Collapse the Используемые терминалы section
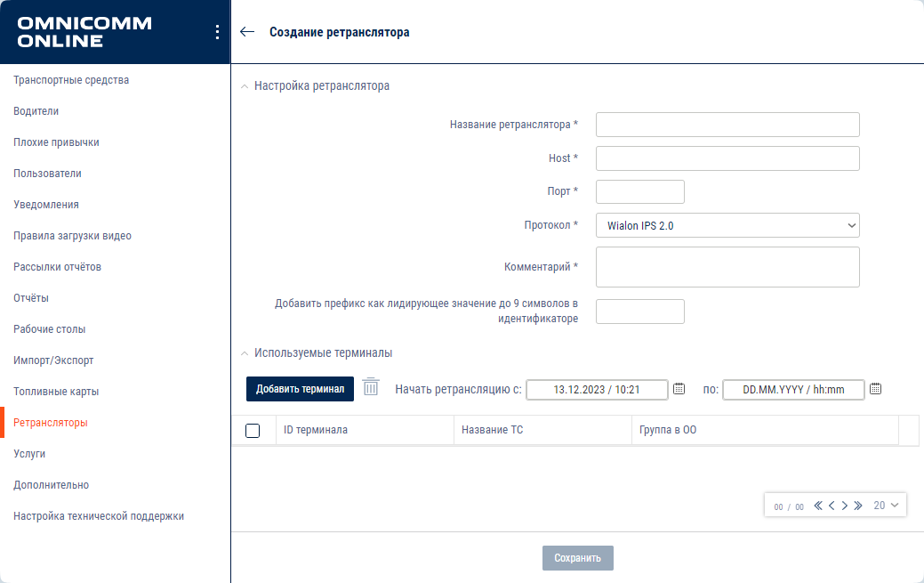Screen dimensions: 924x583 pos(245,353)
